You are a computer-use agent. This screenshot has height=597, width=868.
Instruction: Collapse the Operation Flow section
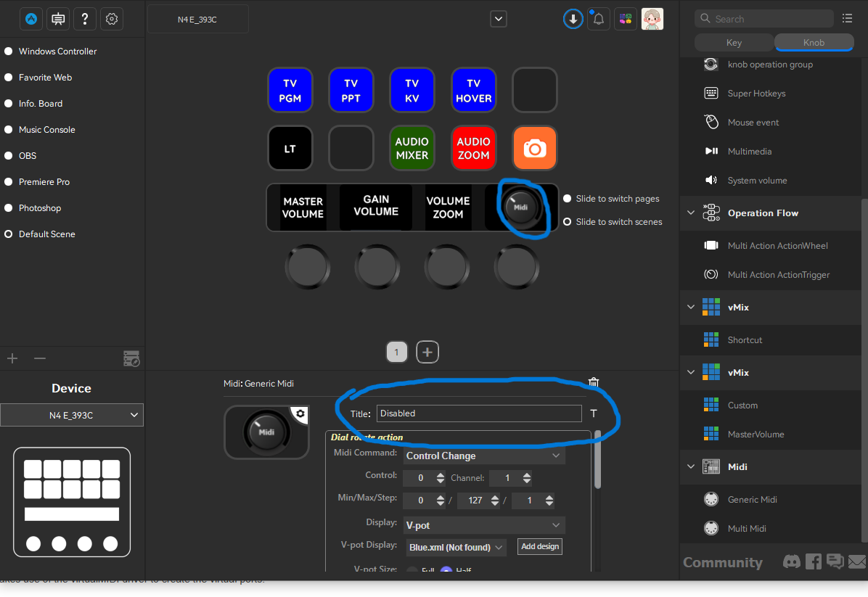691,213
